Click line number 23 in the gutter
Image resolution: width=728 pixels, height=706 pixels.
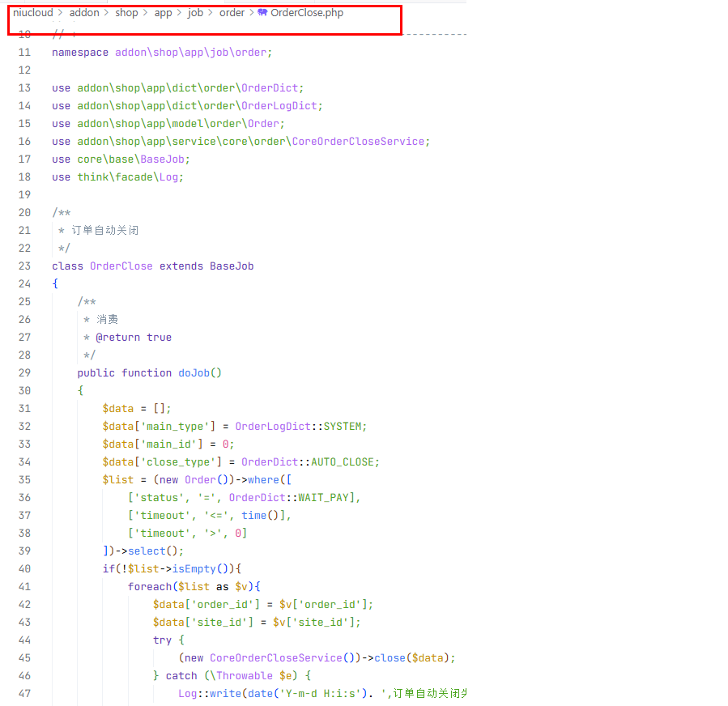point(24,266)
